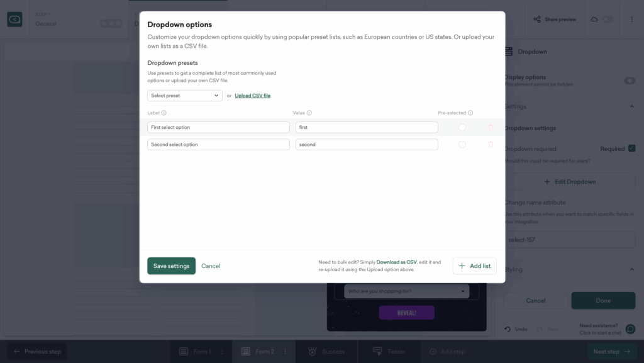Switch to the Teaser tab
This screenshot has width=644, height=363.
(389, 352)
